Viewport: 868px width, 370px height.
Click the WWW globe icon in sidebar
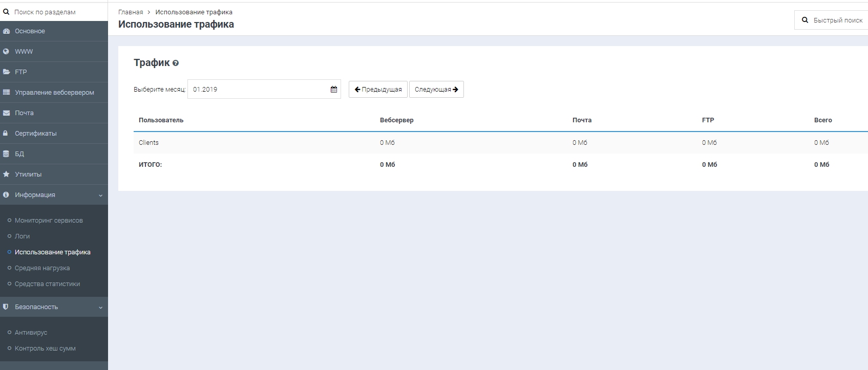[6, 52]
